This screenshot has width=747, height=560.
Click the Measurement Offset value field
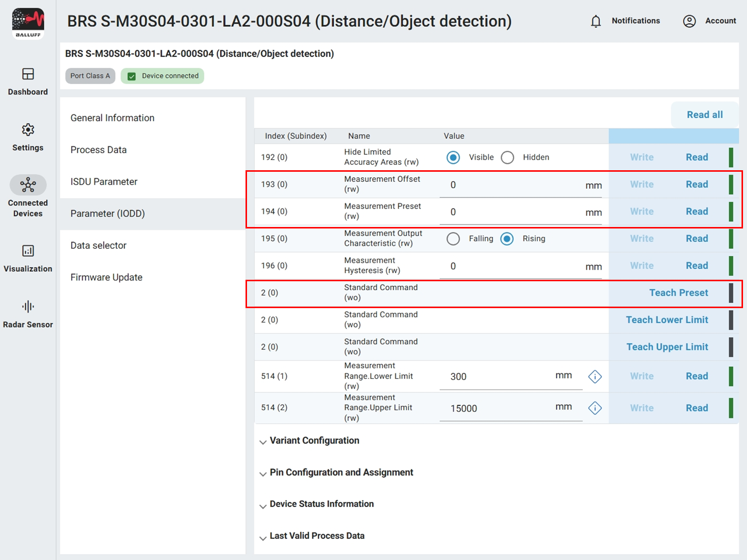(x=498, y=184)
